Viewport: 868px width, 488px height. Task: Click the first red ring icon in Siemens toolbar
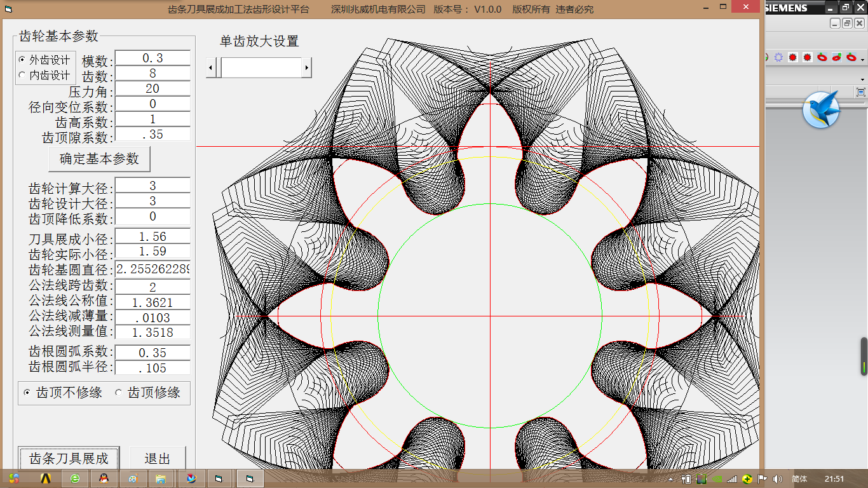(x=822, y=57)
